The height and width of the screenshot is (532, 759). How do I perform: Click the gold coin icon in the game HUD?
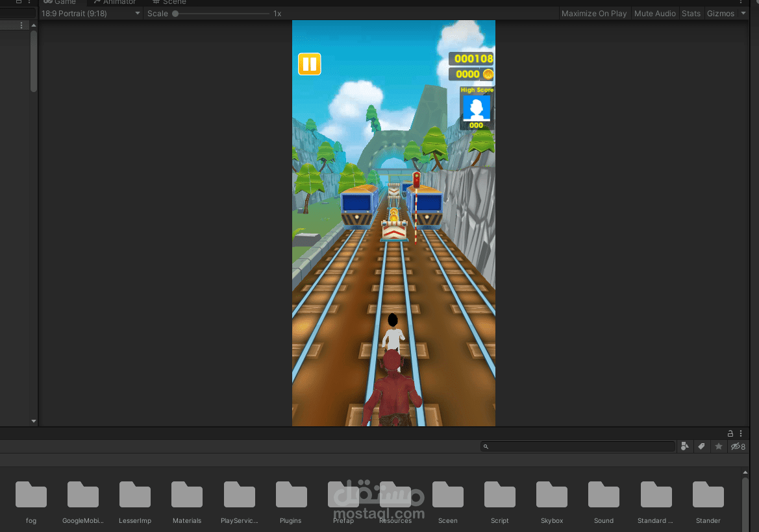[488, 74]
